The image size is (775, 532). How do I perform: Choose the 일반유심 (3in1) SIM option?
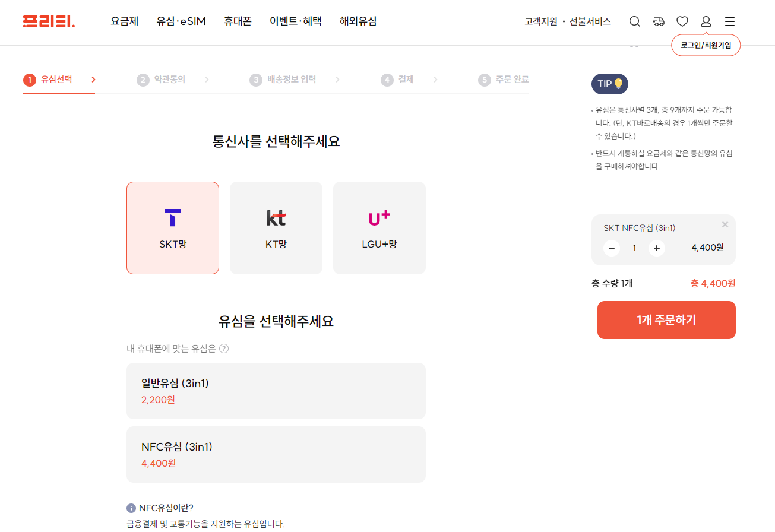pyautogui.click(x=276, y=391)
